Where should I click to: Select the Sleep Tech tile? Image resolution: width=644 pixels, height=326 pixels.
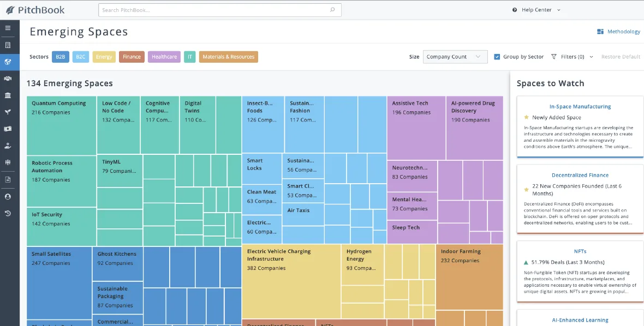point(412,232)
